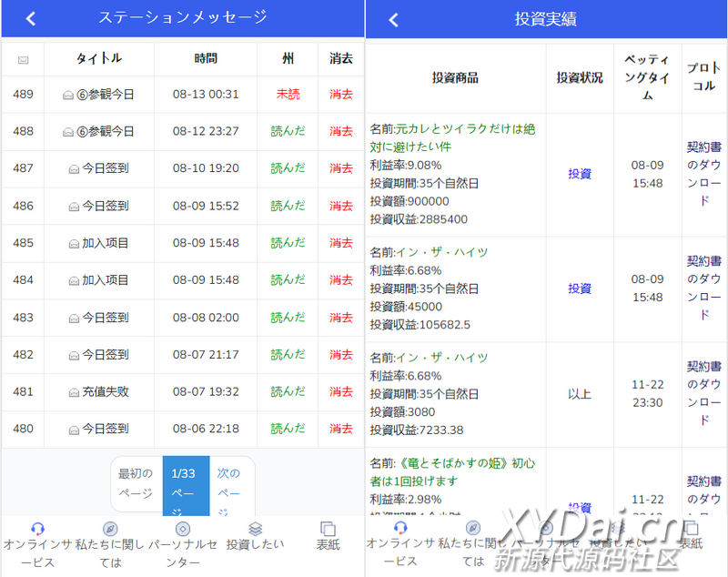The image size is (728, 577).
Task: Click 未読 status on message 489
Action: click(288, 95)
